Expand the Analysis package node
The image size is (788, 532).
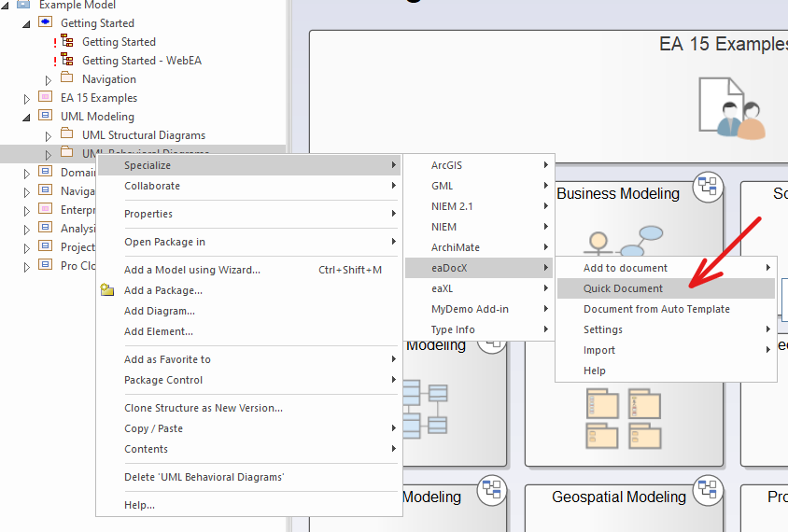[26, 231]
